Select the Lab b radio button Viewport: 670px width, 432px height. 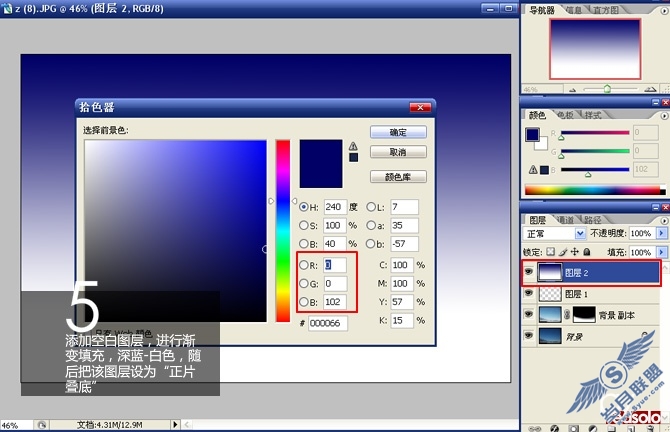(x=370, y=244)
